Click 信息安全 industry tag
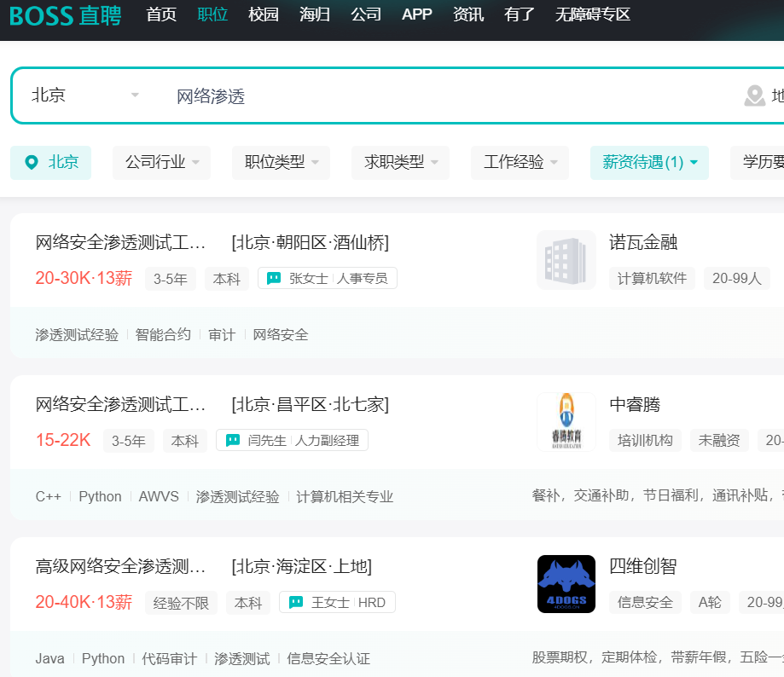 tap(645, 602)
